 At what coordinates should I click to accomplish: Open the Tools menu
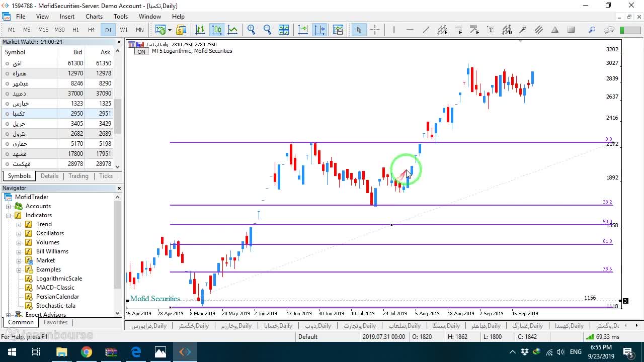[121, 17]
